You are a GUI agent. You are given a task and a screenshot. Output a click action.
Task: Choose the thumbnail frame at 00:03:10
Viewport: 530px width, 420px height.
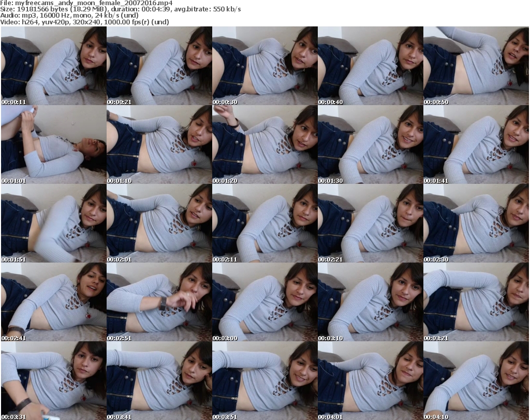(x=371, y=302)
